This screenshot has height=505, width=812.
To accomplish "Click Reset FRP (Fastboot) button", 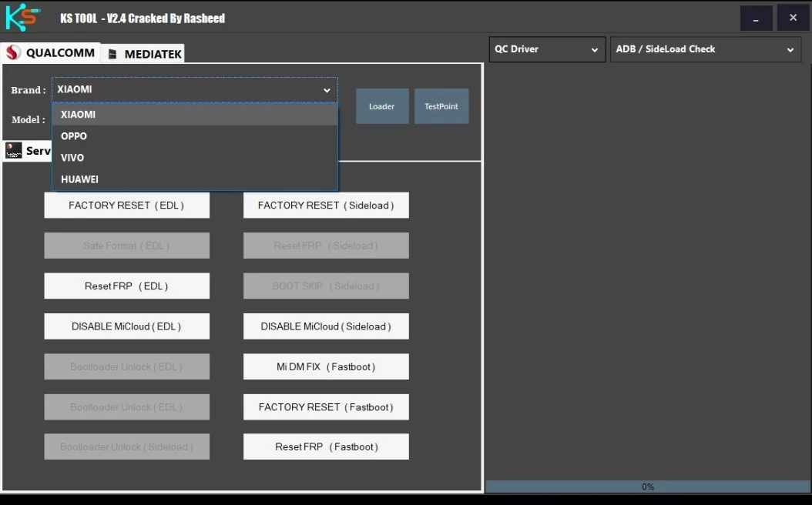I will point(326,446).
